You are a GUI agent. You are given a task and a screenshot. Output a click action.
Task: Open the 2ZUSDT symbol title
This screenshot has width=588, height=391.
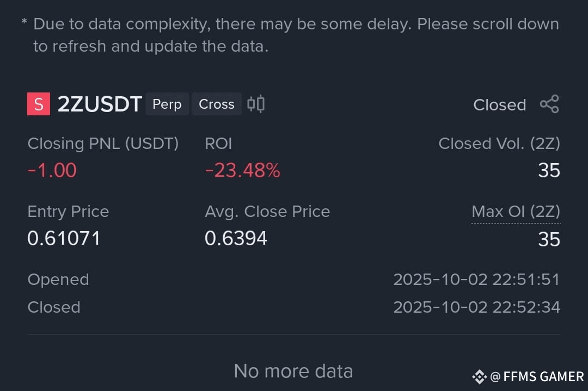point(100,104)
